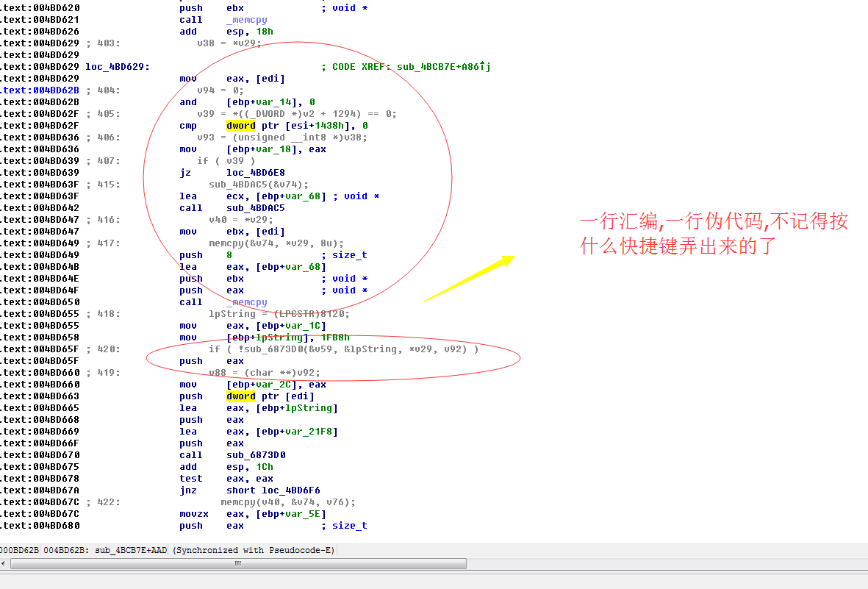The width and height of the screenshot is (868, 589).
Task: Click the 'add esp, 18h' instruction
Action: [226, 32]
